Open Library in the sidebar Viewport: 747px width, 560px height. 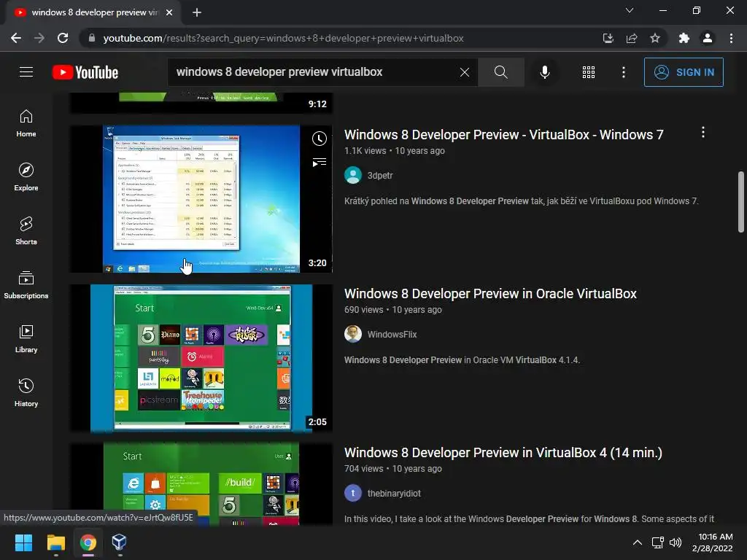[x=26, y=339]
